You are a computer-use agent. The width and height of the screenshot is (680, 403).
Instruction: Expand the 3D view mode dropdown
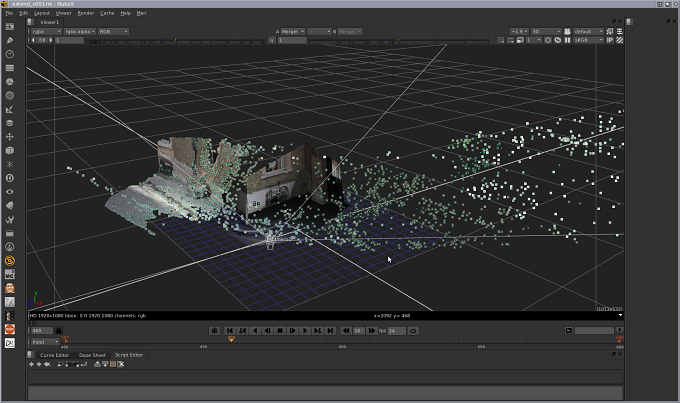coord(546,31)
